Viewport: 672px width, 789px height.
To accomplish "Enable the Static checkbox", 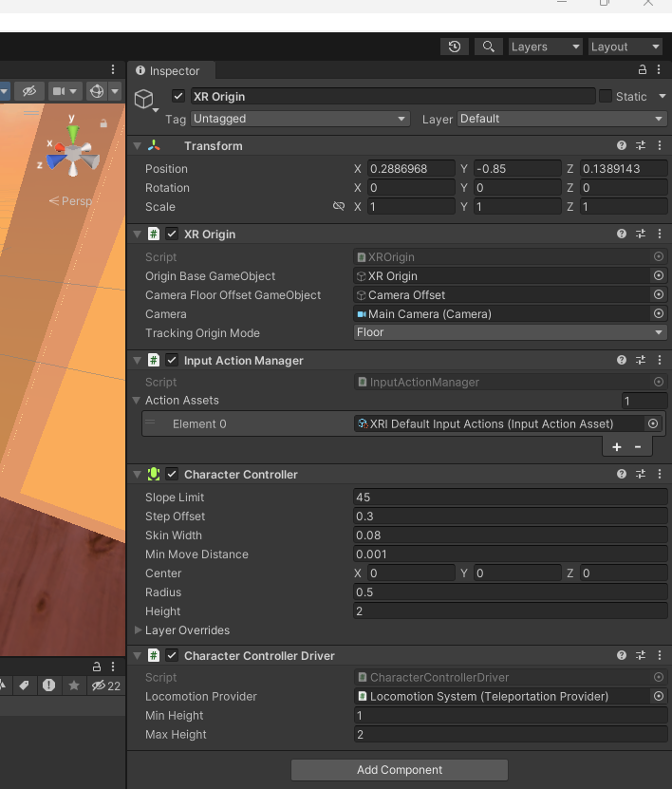I will [x=605, y=96].
